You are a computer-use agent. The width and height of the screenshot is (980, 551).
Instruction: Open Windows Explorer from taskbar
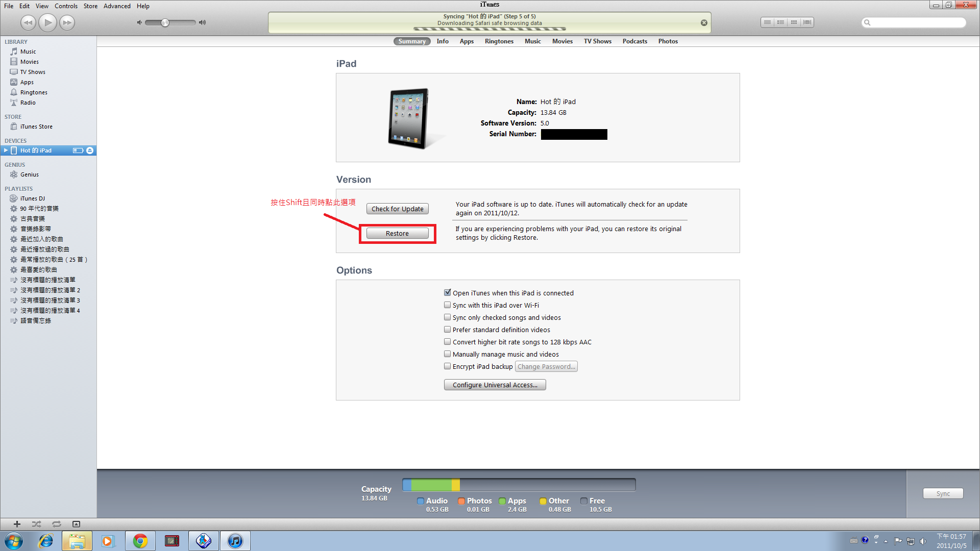pyautogui.click(x=77, y=541)
